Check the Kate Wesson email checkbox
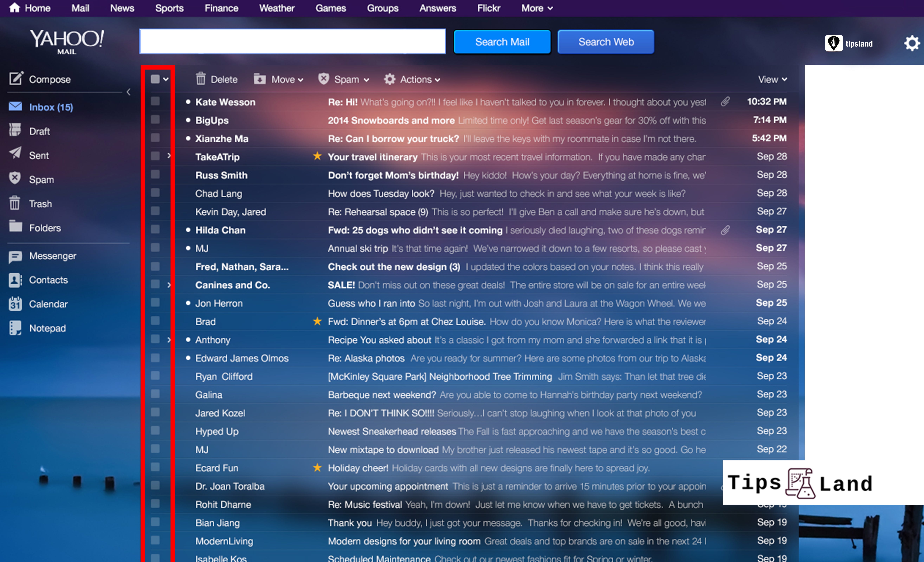924x562 pixels. coord(155,101)
